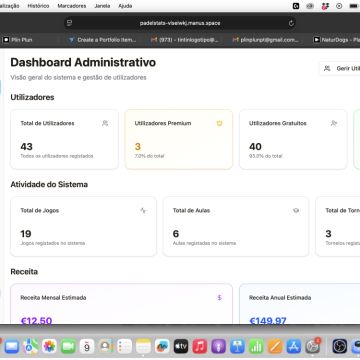The height and width of the screenshot is (360, 360).
Task: Click the Receita section heading
Action: (24, 272)
